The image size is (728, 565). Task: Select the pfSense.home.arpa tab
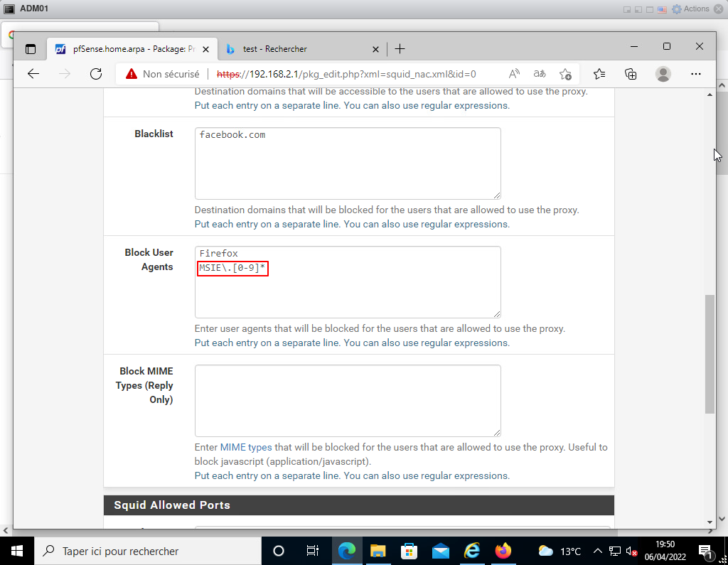point(128,49)
